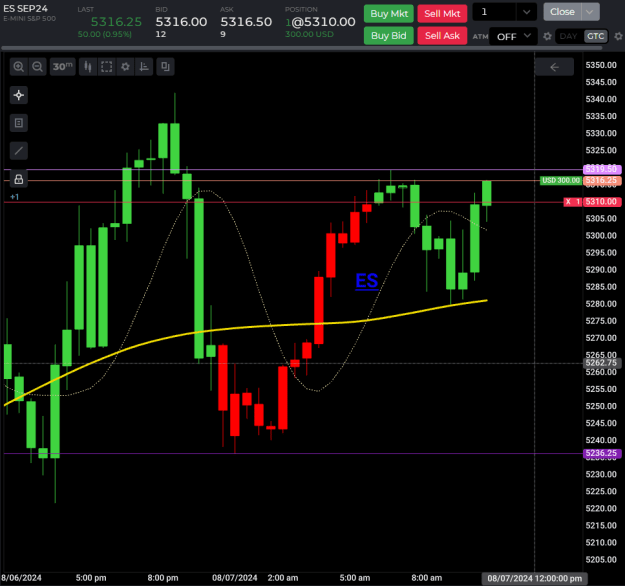
Task: Click the ES SEP24 instrument name
Action: pos(26,8)
